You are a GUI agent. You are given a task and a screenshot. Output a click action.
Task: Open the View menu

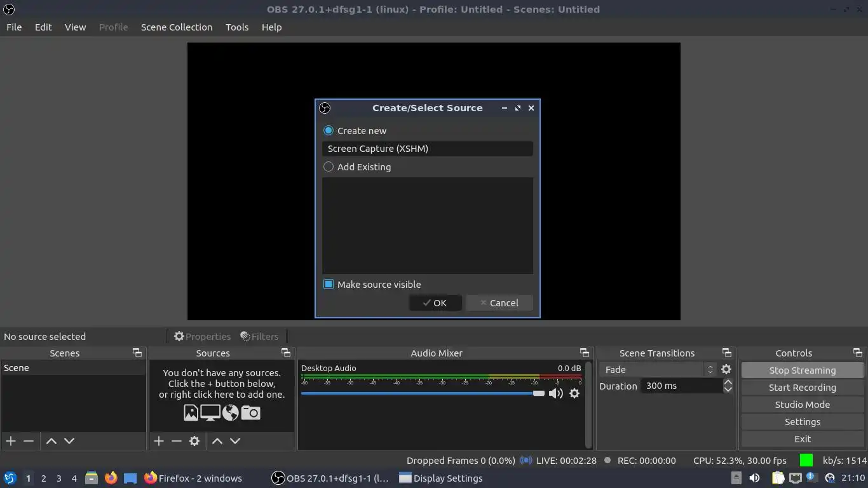point(75,27)
